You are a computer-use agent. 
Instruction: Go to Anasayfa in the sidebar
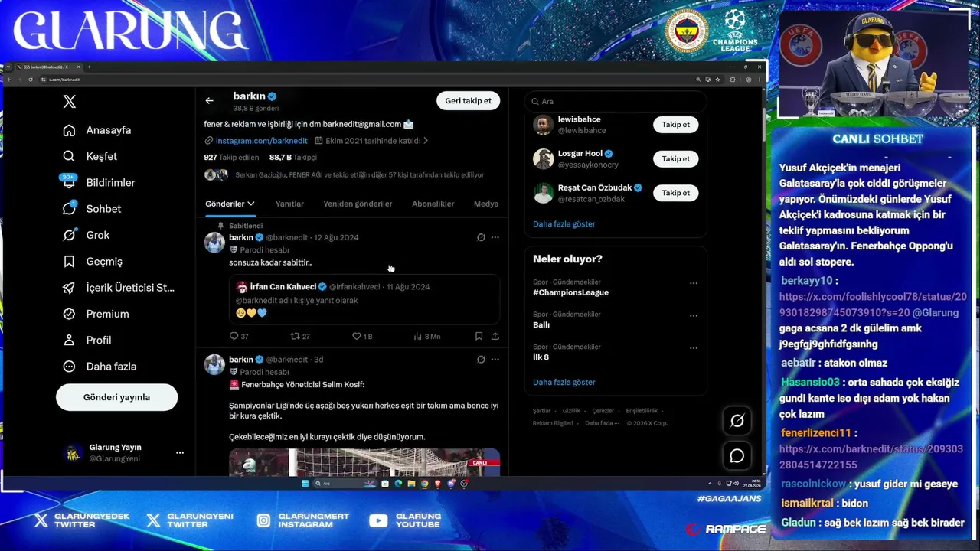[x=97, y=130]
